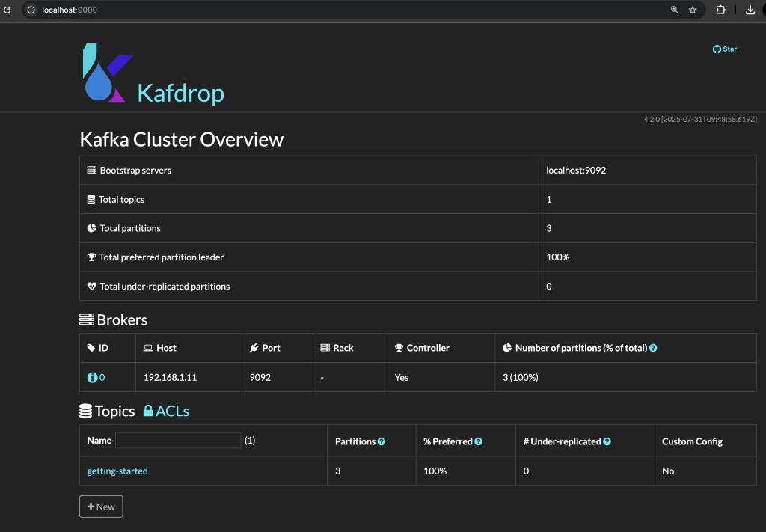Open help icon for # Under-replicated column

[607, 441]
